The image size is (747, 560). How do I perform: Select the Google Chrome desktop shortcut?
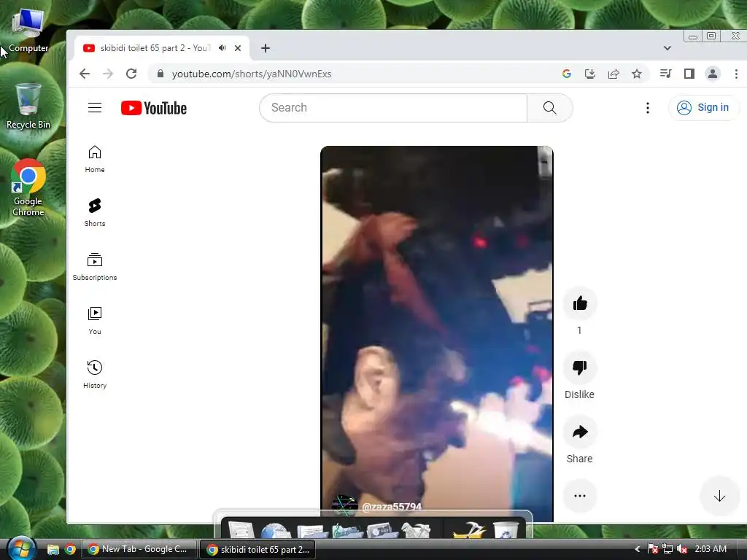[28, 187]
